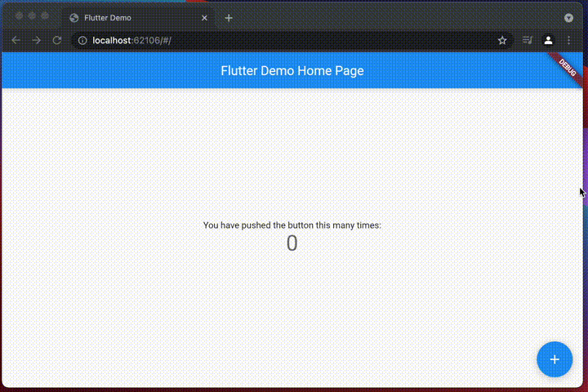Viewport: 588px width, 392px height.
Task: Open the Chrome profile avatar icon
Action: tap(548, 40)
